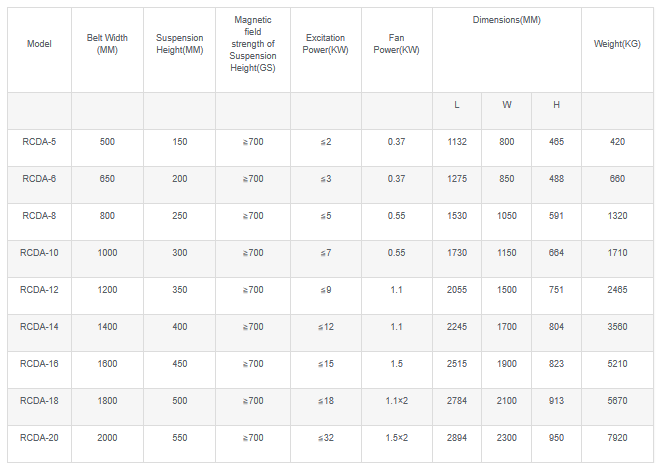Select the H dimension sub-header
This screenshot has height=465, width=665.
[x=556, y=105]
